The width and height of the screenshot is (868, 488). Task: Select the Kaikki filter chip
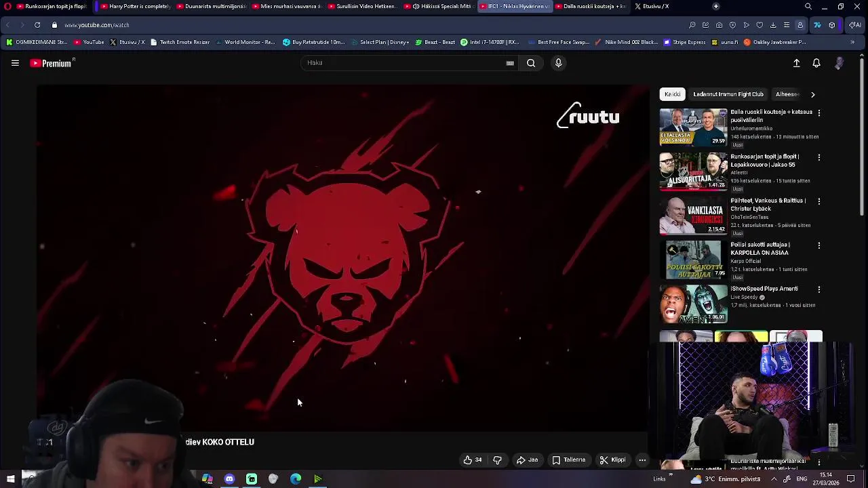pos(672,94)
